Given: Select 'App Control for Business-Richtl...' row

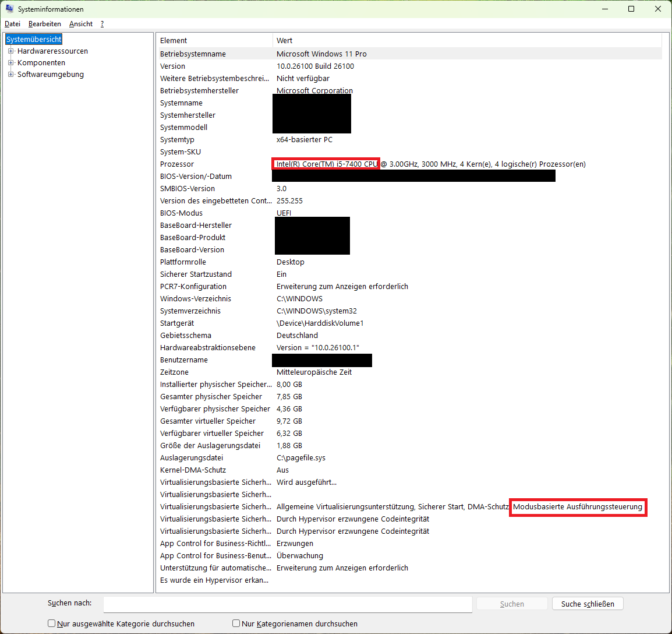Looking at the screenshot, I should [409, 543].
